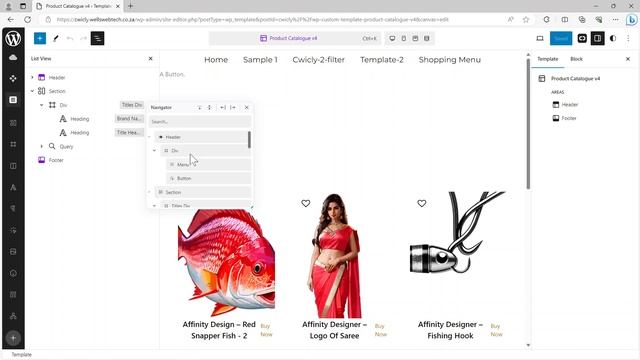Click the Titles Div label tag
This screenshot has height=360, width=640.
click(132, 105)
